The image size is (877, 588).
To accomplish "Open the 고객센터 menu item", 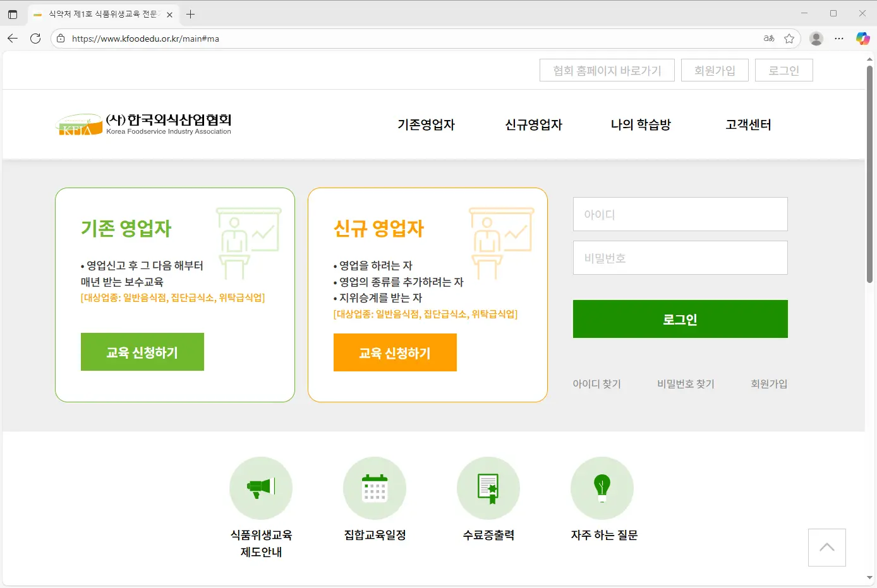I will [x=748, y=125].
